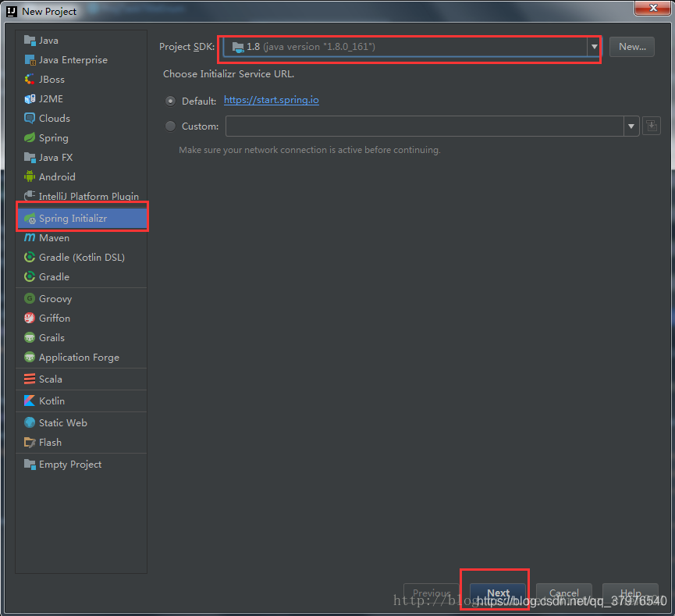Screen dimensions: 675x616
Task: Open the Project SDK dropdown arrow
Action: click(594, 47)
